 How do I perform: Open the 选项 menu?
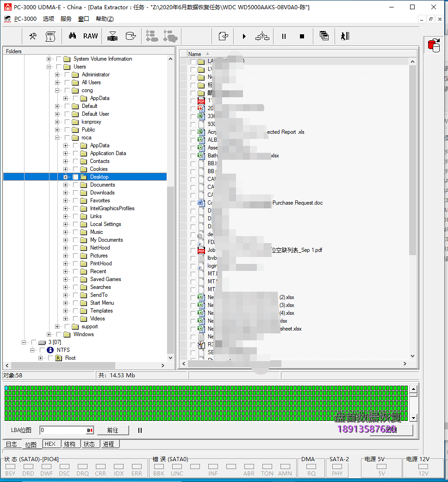click(x=48, y=19)
